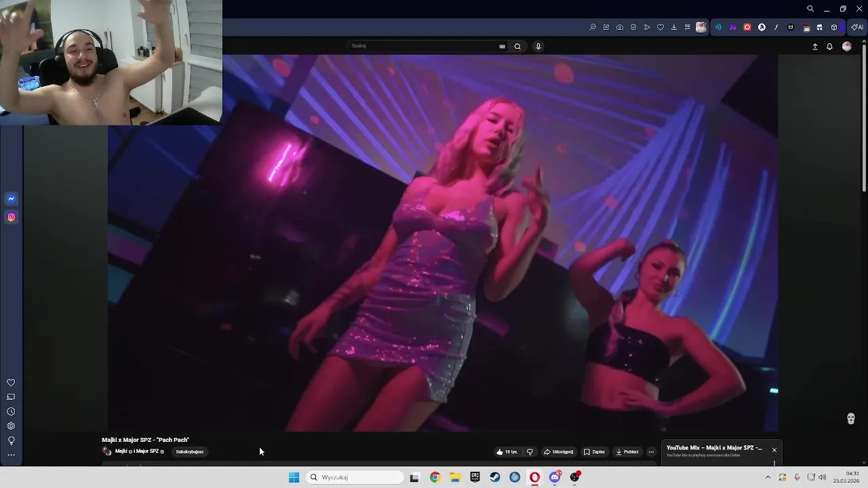
Task: Open more actions three-dot menu under video
Action: tap(651, 452)
